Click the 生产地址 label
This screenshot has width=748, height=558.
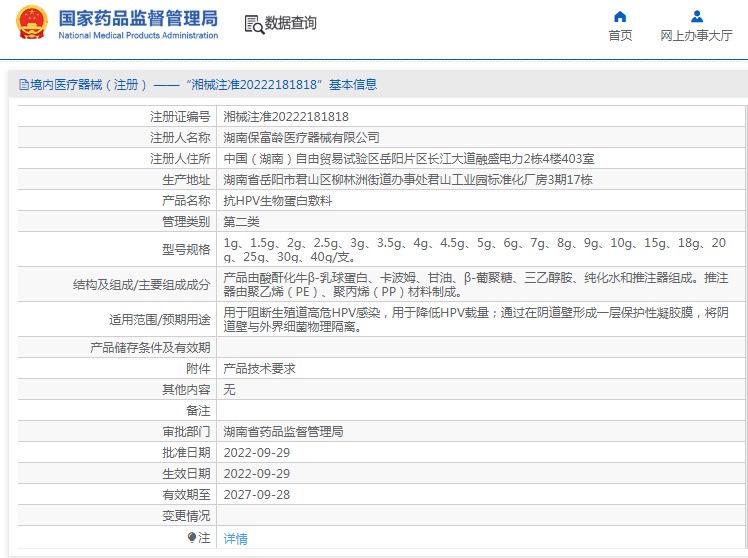pos(186,180)
